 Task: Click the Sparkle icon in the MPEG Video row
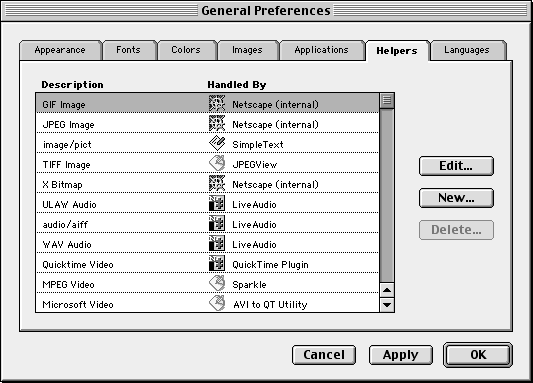pos(217,284)
